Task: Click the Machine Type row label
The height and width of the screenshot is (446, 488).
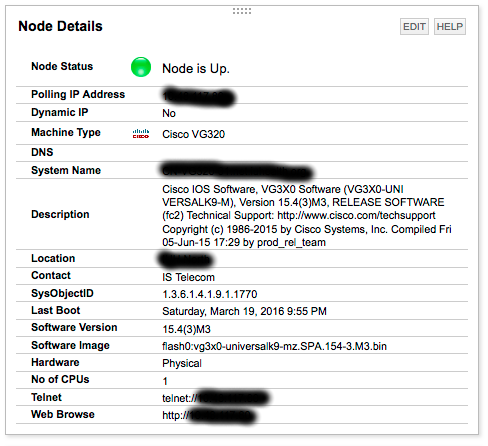Action: click(x=66, y=132)
